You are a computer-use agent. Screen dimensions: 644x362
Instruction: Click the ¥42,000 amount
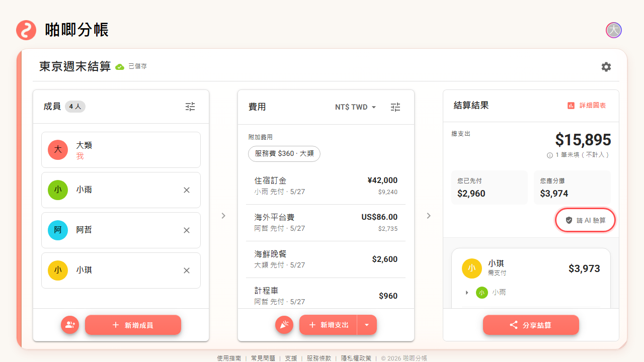coord(382,180)
